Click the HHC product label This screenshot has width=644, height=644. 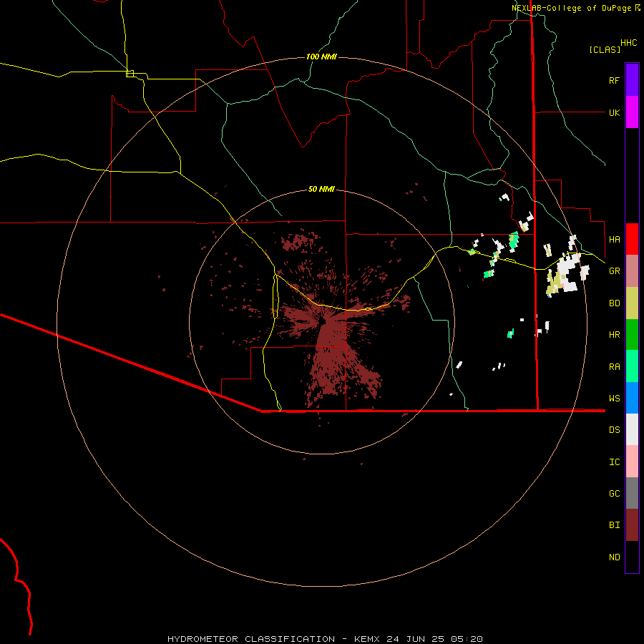(628, 43)
